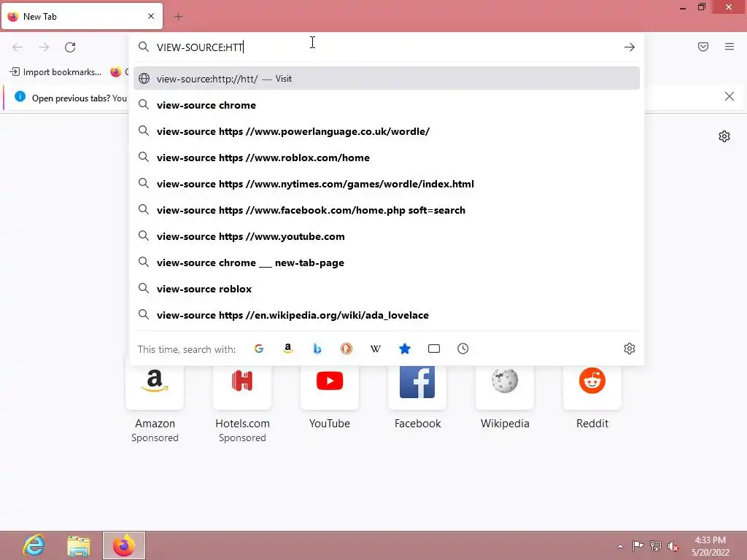Choose chrome new-tab-page suggestion

pyautogui.click(x=387, y=262)
